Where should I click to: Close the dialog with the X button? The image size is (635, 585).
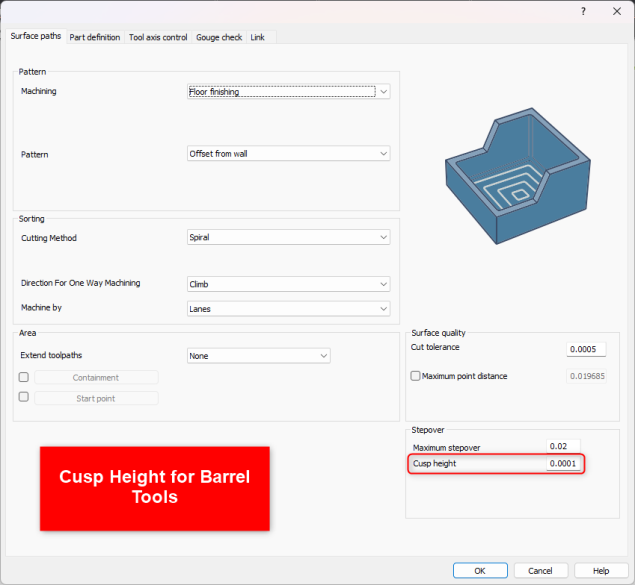[x=615, y=11]
